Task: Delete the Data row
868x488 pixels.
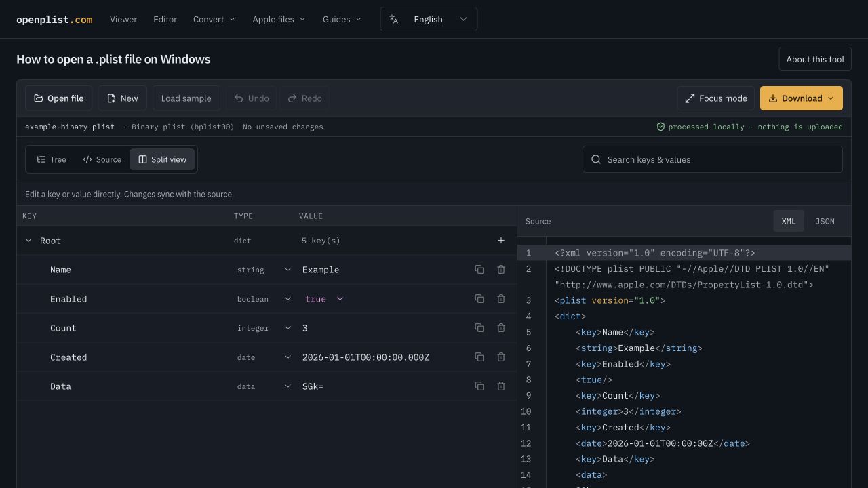Action: tap(501, 386)
